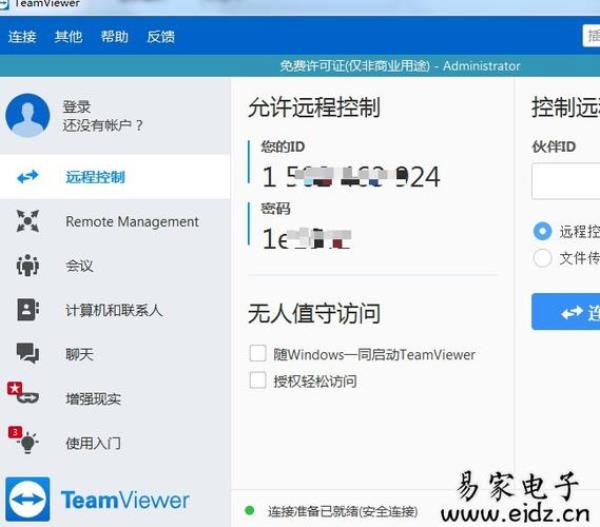The height and width of the screenshot is (527, 600).
Task: Enable 随Windows一同启动TeamViewer checkbox
Action: click(x=258, y=353)
